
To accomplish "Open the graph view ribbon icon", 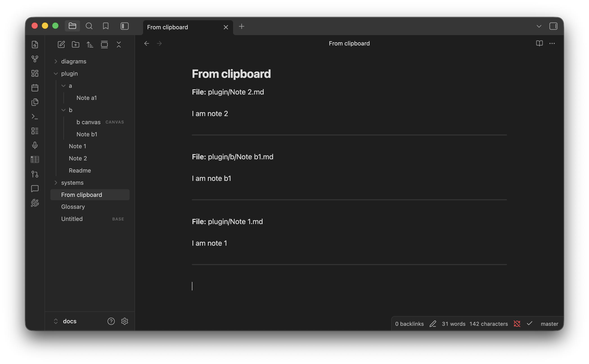I will pos(35,59).
